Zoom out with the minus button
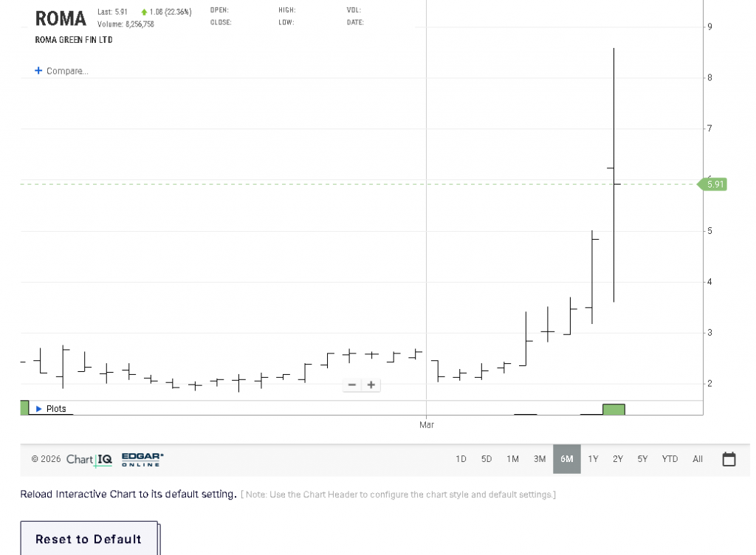Viewport: 756px width, 555px height. point(352,385)
